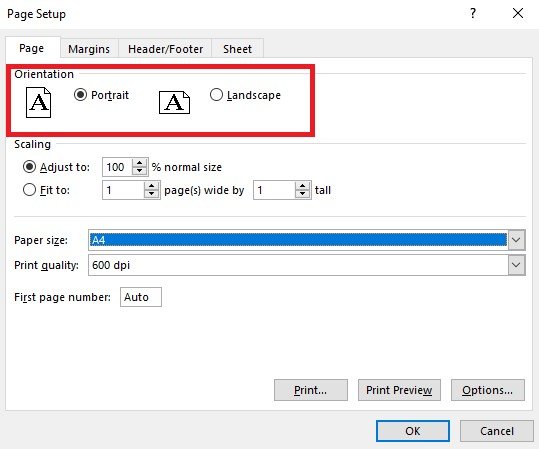Open the Print quality dropdown
The image size is (539, 449).
[516, 265]
